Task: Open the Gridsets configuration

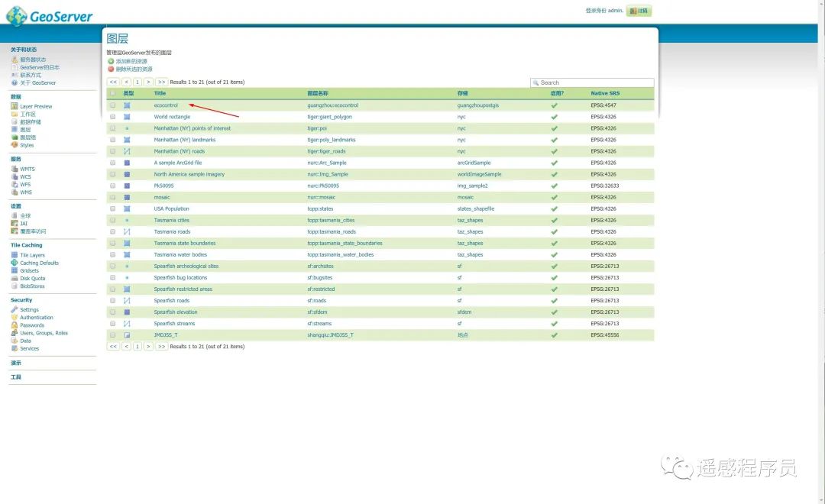Action: click(30, 270)
